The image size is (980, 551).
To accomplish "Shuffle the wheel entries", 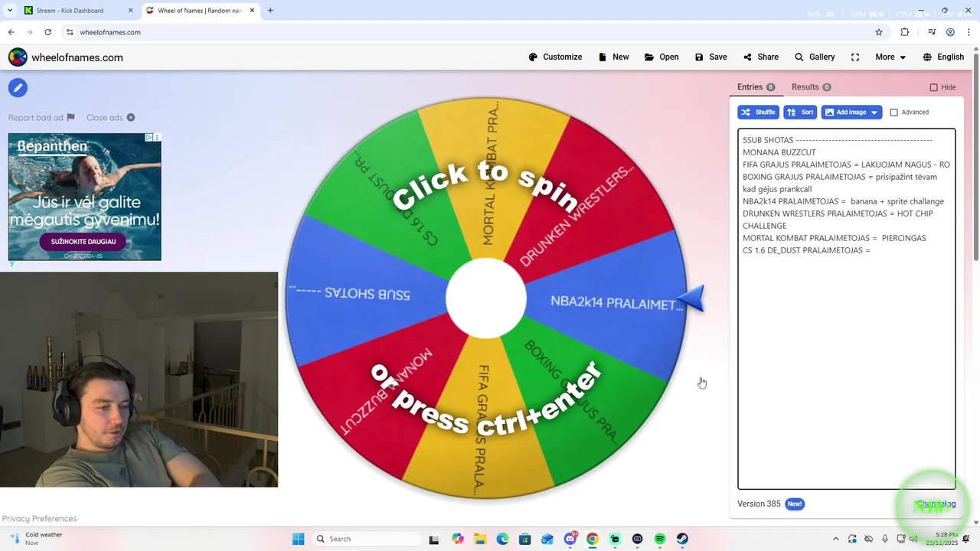I will coord(758,112).
